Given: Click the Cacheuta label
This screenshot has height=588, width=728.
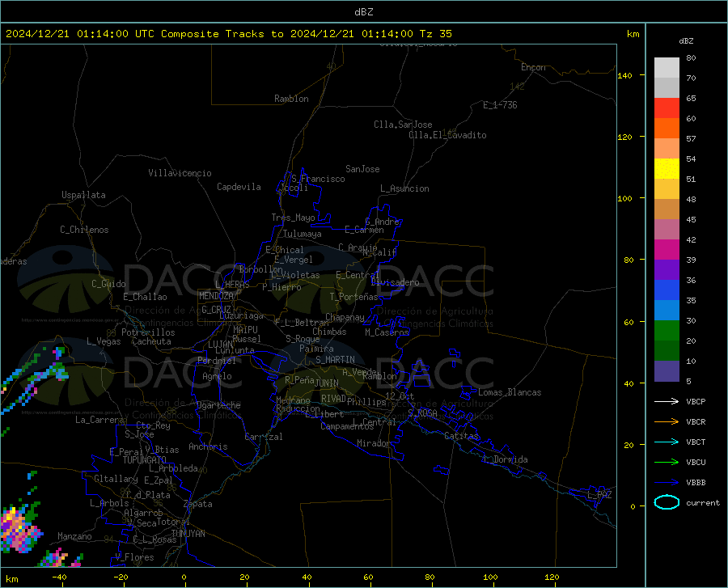Looking at the screenshot, I should (151, 341).
